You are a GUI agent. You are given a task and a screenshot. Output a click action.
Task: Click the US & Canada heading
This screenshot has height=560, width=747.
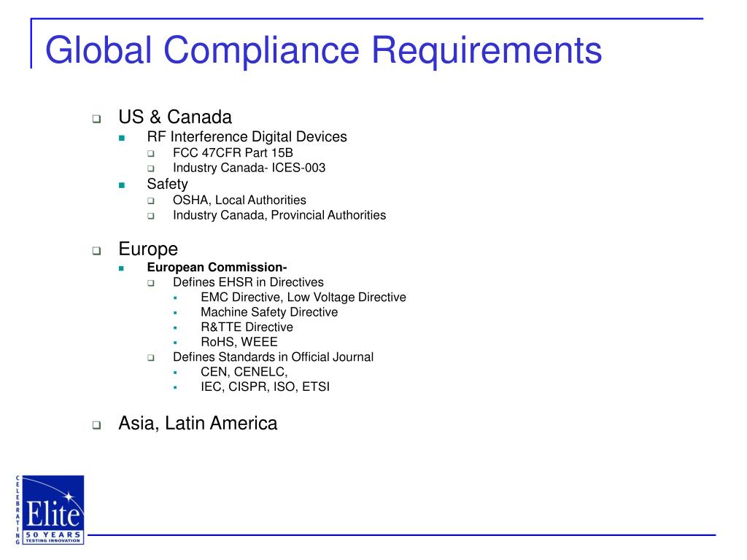point(175,117)
